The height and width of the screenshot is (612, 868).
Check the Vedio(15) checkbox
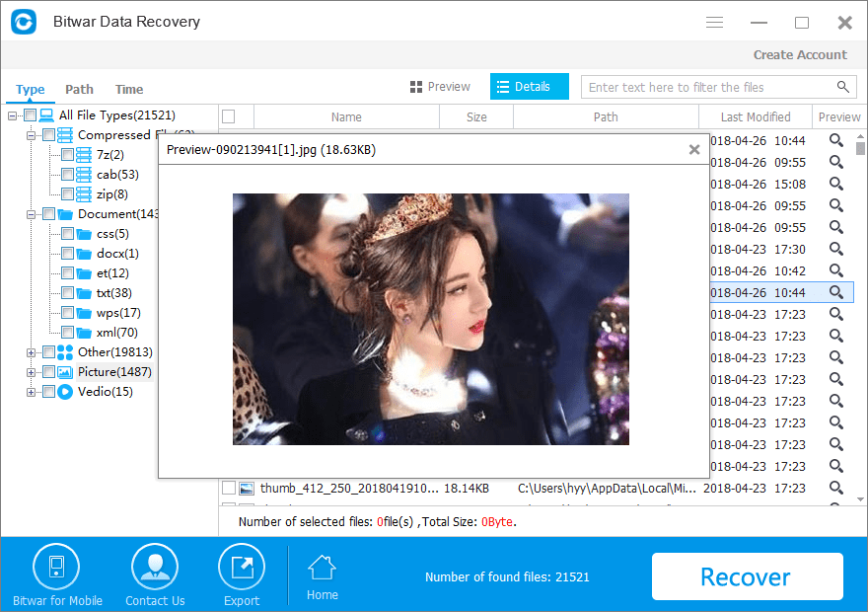pos(48,392)
